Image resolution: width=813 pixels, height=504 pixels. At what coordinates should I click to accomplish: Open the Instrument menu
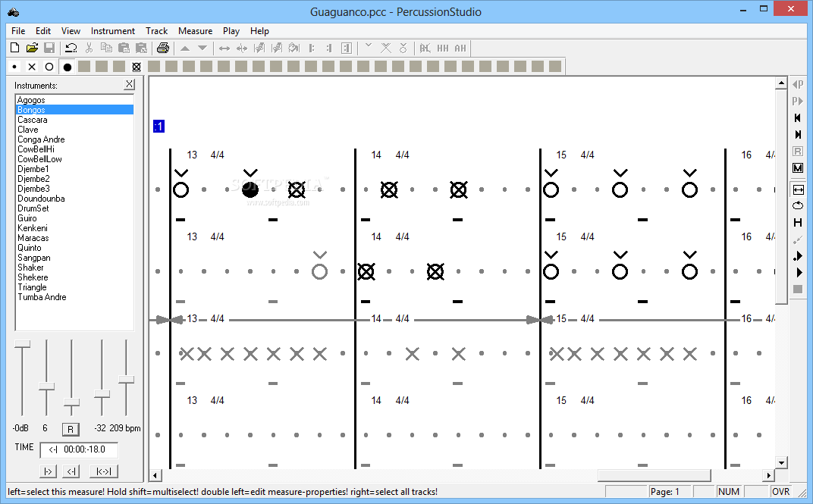[x=112, y=31]
